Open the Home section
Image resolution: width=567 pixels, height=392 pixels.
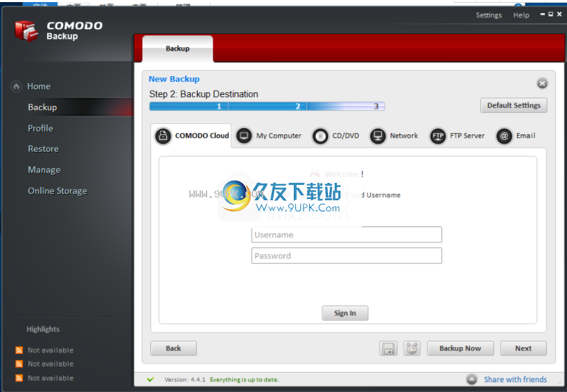(x=39, y=87)
